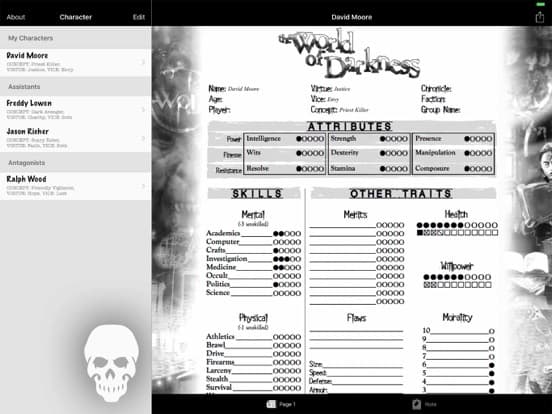
Task: Open the About screen
Action: point(16,17)
